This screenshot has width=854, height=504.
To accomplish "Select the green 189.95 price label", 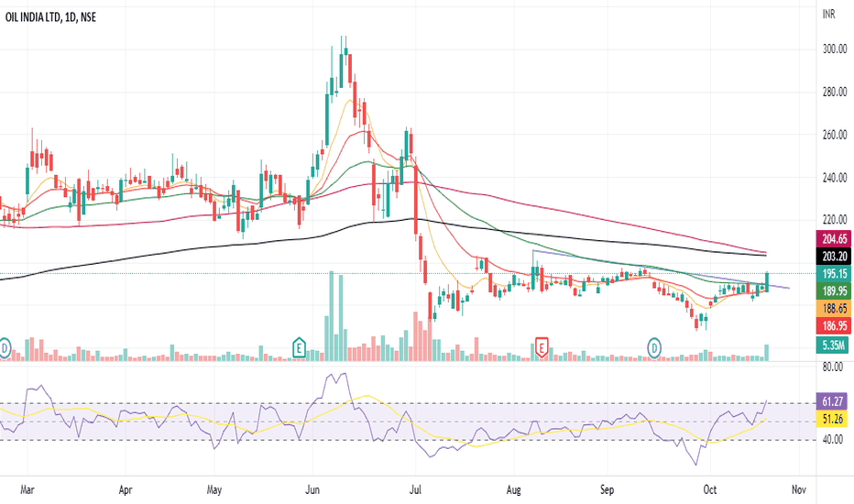I will tap(834, 291).
